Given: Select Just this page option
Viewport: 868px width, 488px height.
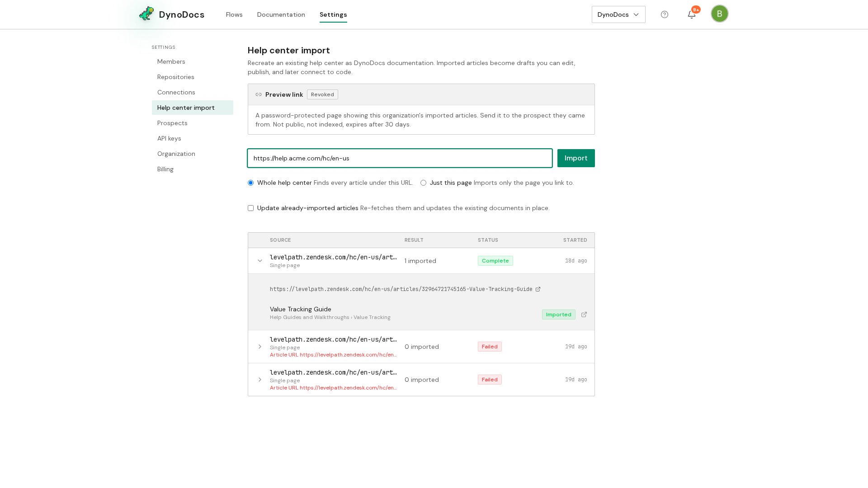Looking at the screenshot, I should point(423,183).
